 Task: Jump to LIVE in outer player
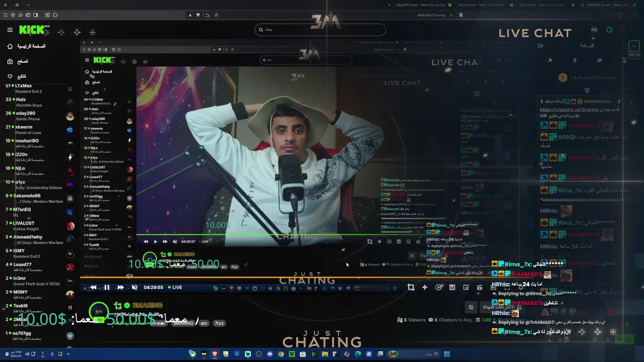175,288
